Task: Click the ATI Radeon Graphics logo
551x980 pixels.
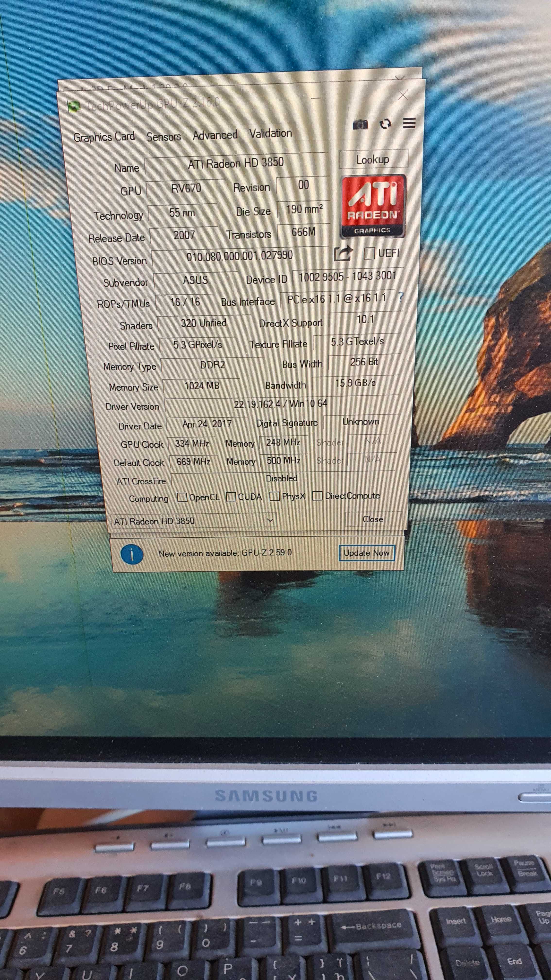Action: pyautogui.click(x=373, y=206)
